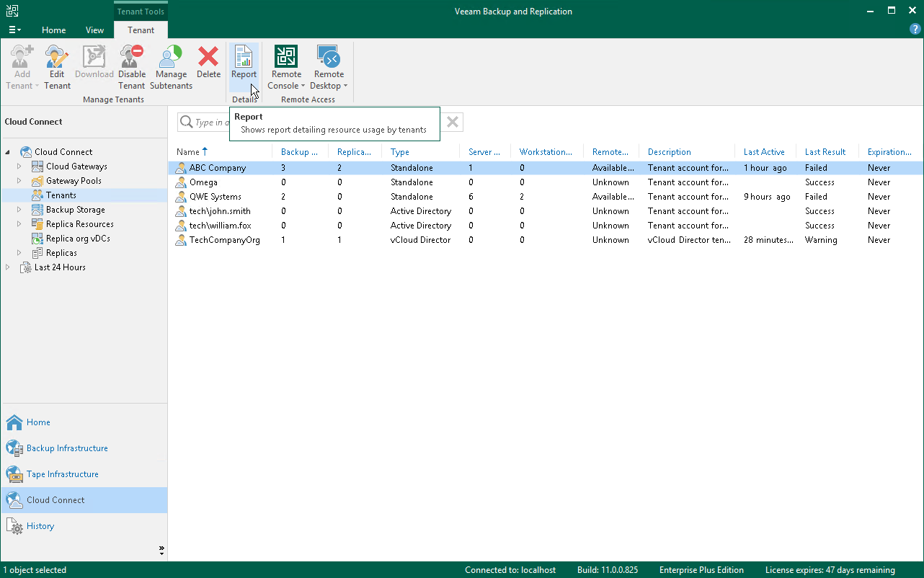Click the Warning result for TechCompanyOrg
This screenshot has height=578, width=924.
[x=821, y=240]
